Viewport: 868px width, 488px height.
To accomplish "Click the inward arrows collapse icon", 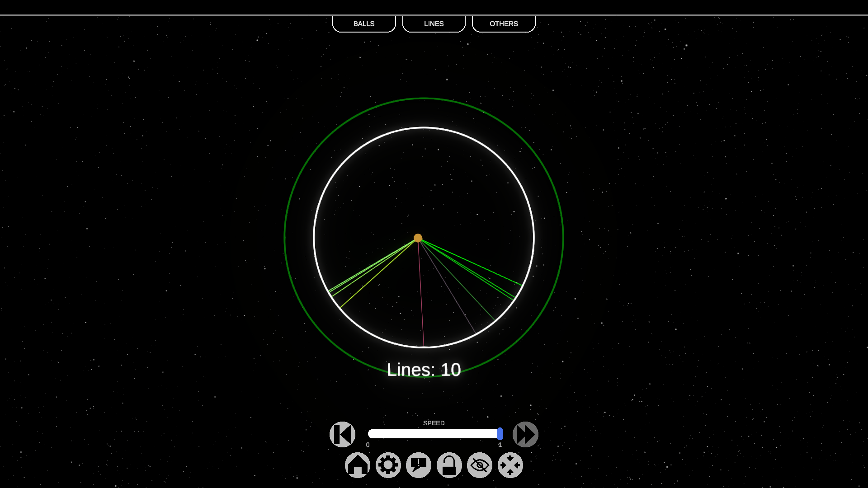I will (x=510, y=465).
